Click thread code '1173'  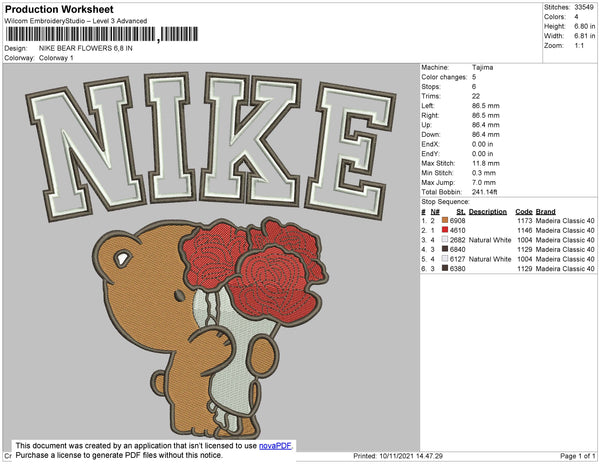tap(525, 221)
